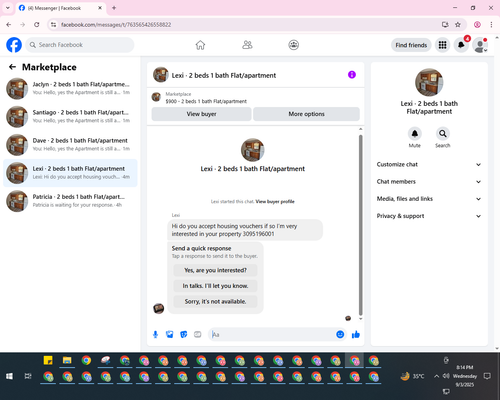500x400 pixels.
Task: Mute this chat with bell icon
Action: [415, 134]
